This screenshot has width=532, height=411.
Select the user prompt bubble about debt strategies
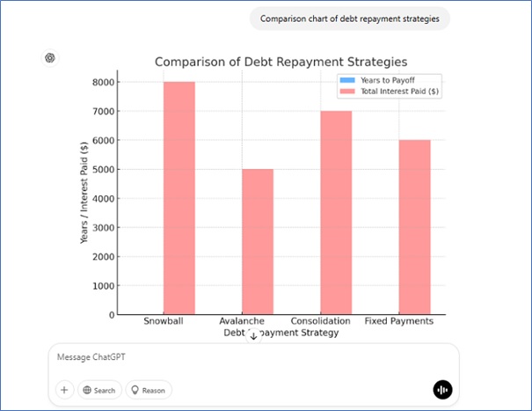pyautogui.click(x=349, y=18)
